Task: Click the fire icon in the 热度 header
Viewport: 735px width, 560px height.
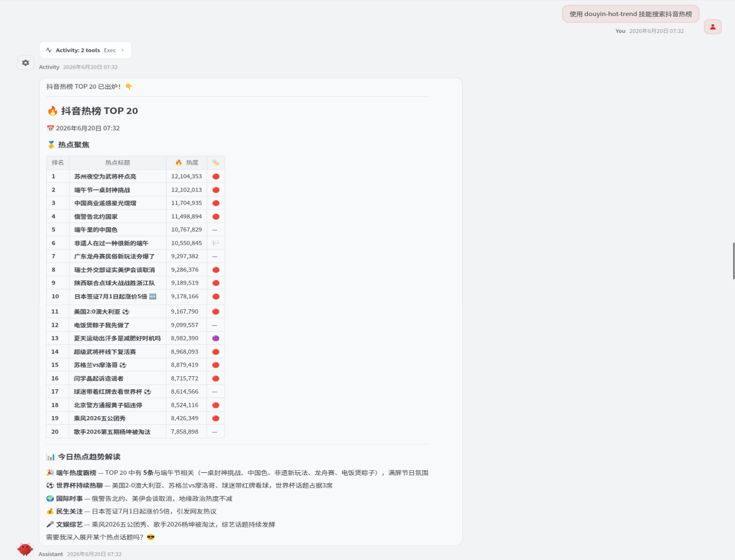Action: click(x=179, y=163)
